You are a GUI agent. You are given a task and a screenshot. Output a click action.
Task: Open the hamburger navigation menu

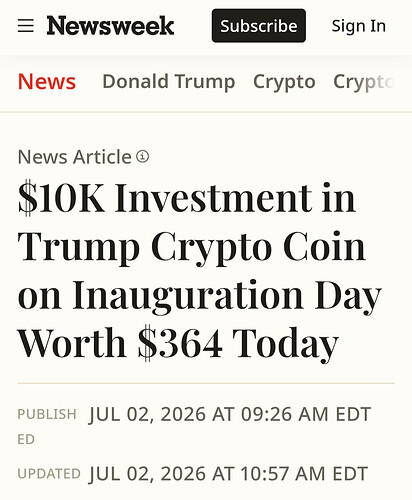(x=26, y=26)
